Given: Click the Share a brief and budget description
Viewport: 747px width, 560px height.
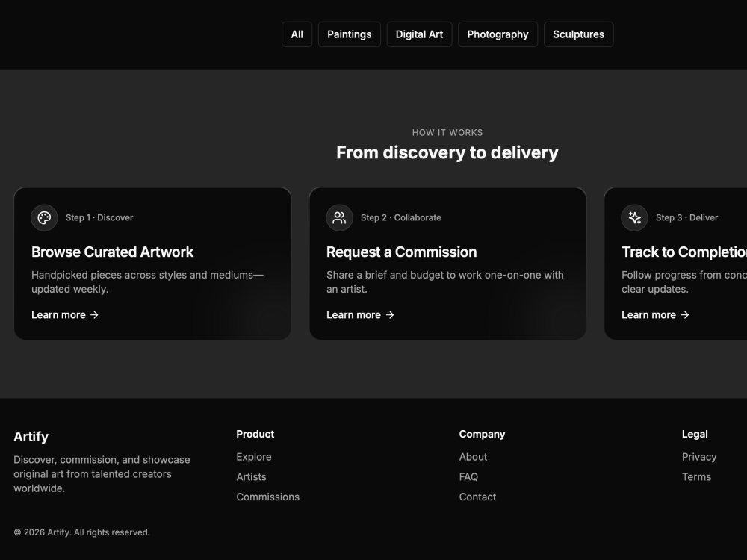Looking at the screenshot, I should (445, 282).
